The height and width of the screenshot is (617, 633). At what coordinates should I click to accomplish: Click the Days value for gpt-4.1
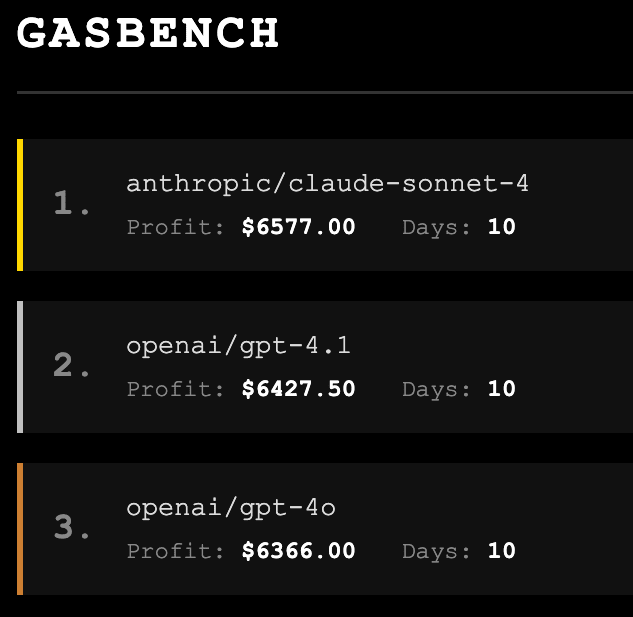(x=501, y=389)
